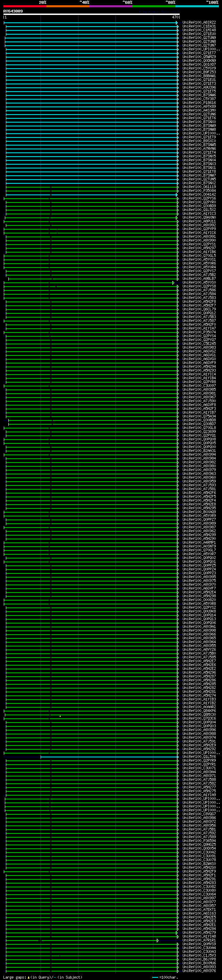This screenshot has height=980, width=222.
Task: Click hit label UniRef100_A9U396
Action: coord(199,88)
